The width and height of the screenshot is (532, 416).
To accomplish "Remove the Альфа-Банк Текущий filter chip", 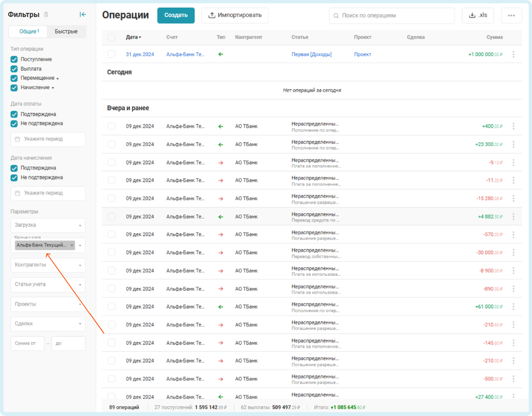I will (72, 245).
